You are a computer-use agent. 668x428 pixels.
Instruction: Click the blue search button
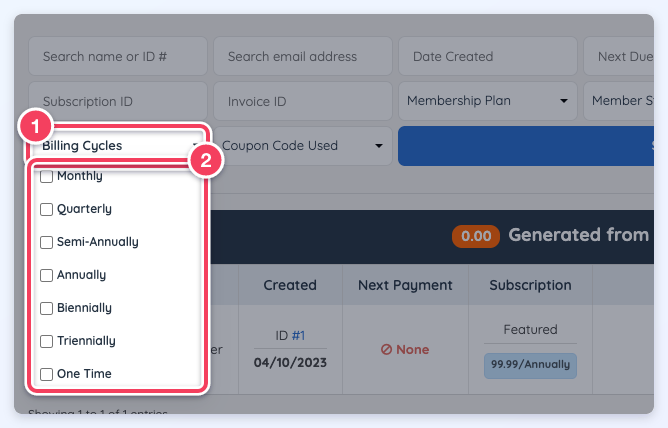point(526,146)
